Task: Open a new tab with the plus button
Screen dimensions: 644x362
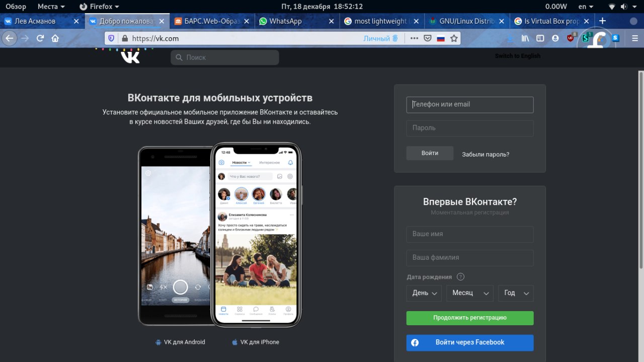Action: [602, 21]
